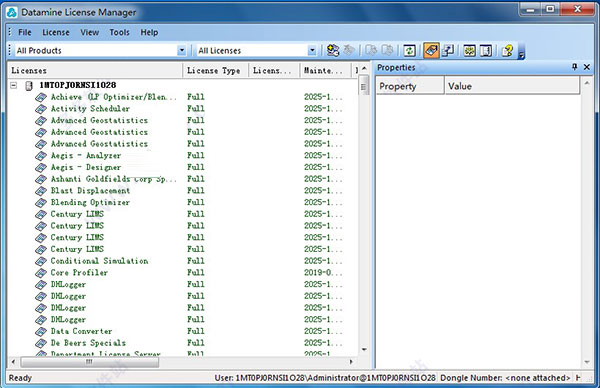Click the Full cell in the Data Converter row
Viewport: 600px width, 388px height.
[196, 331]
